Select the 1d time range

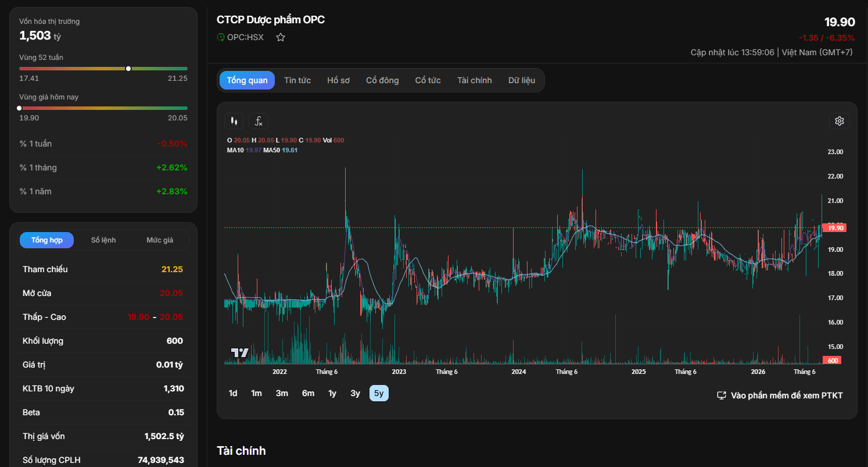233,393
